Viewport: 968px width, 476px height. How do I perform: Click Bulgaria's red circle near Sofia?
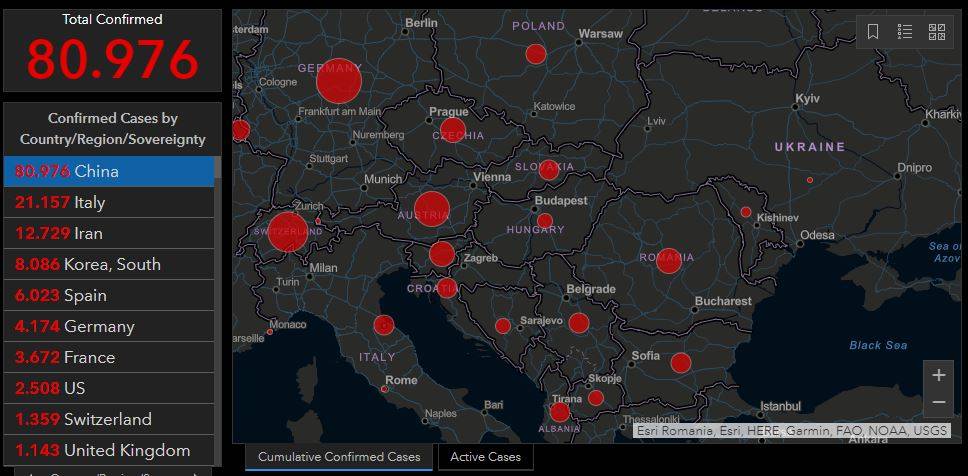680,363
